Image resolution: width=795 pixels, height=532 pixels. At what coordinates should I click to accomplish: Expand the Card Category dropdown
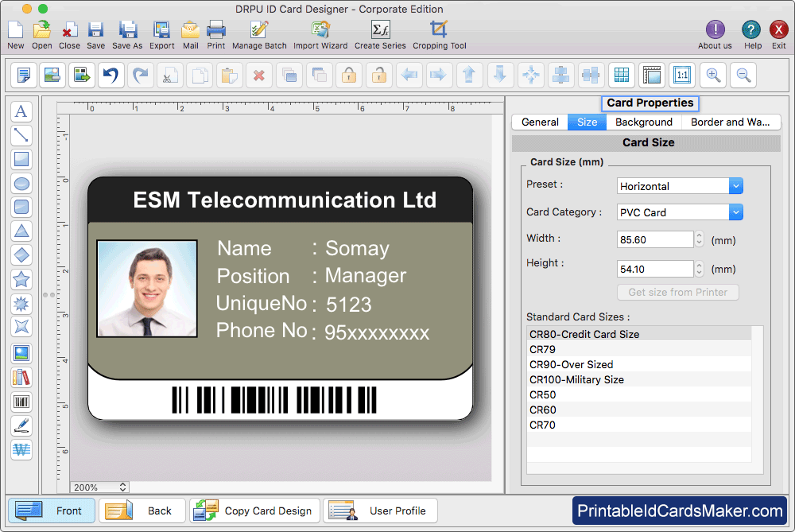point(735,212)
